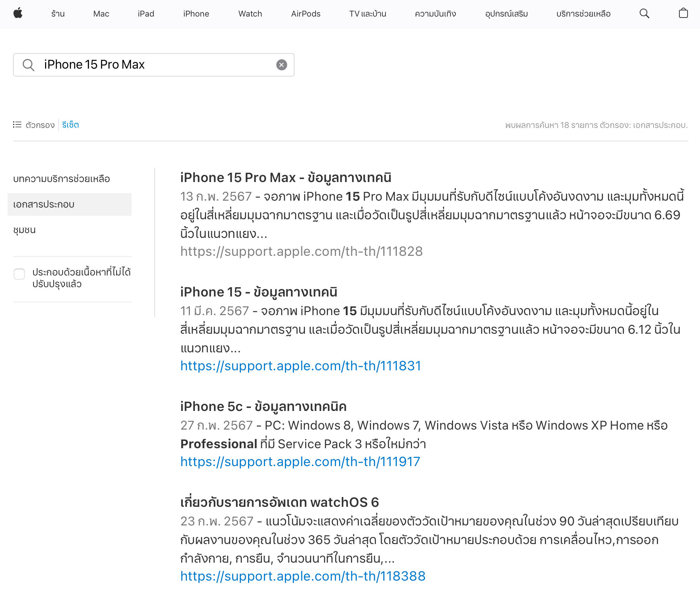
Task: Select the เอกสารประกอบ filter
Action: (x=44, y=204)
